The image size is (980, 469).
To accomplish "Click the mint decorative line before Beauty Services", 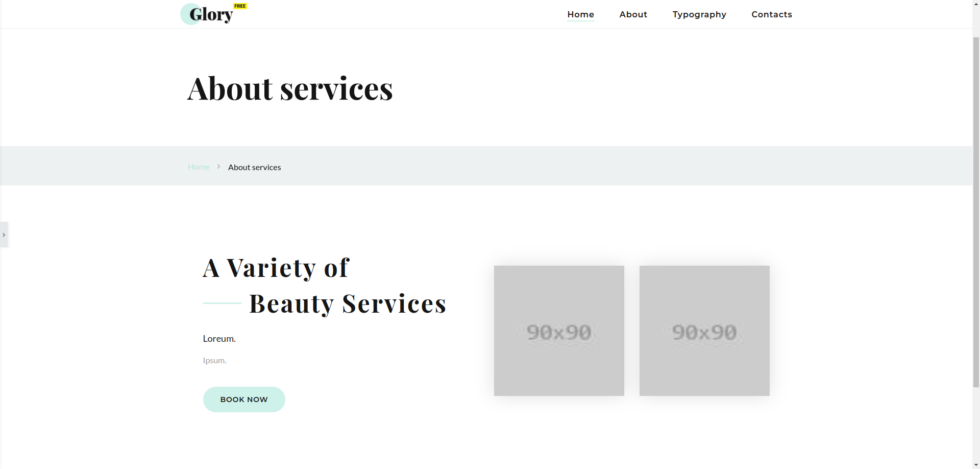I will tap(222, 303).
